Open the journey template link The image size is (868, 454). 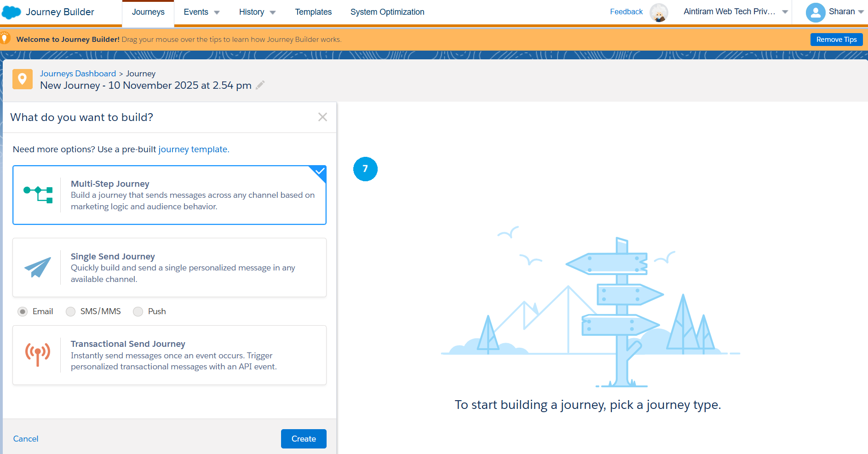(x=193, y=149)
